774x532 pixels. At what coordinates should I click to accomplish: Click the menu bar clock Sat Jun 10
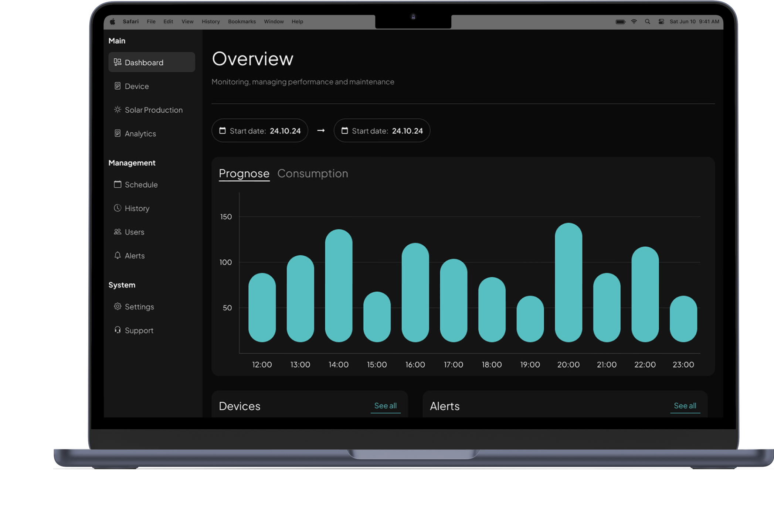pos(694,21)
